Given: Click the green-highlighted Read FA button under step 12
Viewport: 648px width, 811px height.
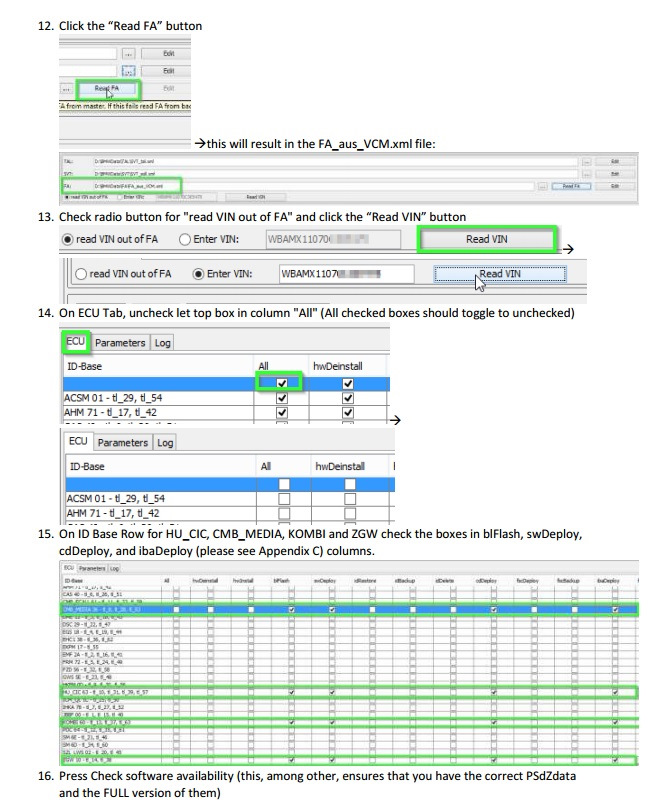Looking at the screenshot, I should click(x=109, y=89).
